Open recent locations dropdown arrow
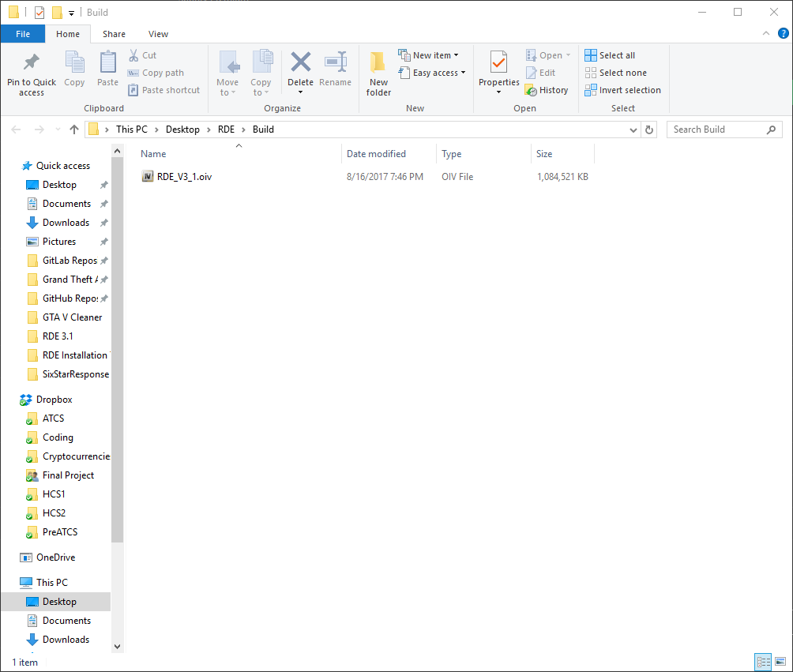This screenshot has height=672, width=793. (x=58, y=130)
